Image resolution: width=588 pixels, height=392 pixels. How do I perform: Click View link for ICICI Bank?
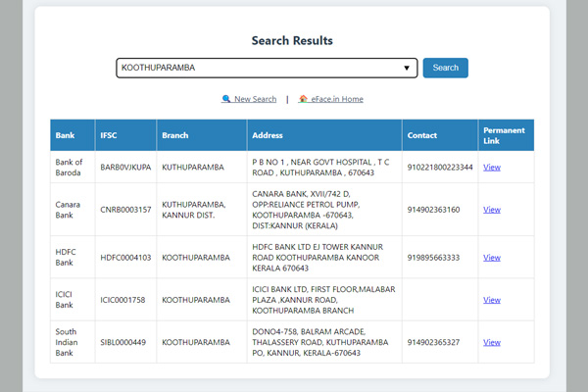point(492,300)
